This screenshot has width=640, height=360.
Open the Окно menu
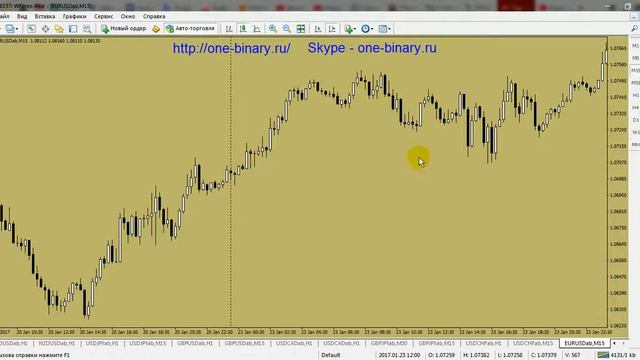(x=128, y=16)
